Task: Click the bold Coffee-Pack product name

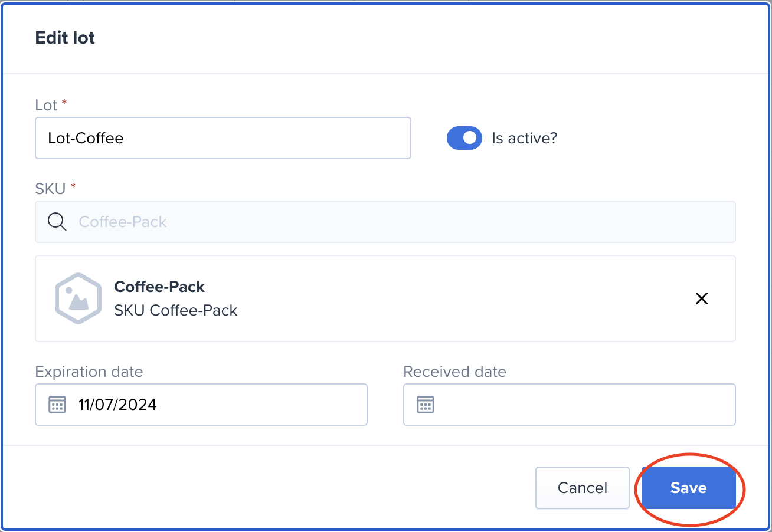Action: tap(159, 287)
